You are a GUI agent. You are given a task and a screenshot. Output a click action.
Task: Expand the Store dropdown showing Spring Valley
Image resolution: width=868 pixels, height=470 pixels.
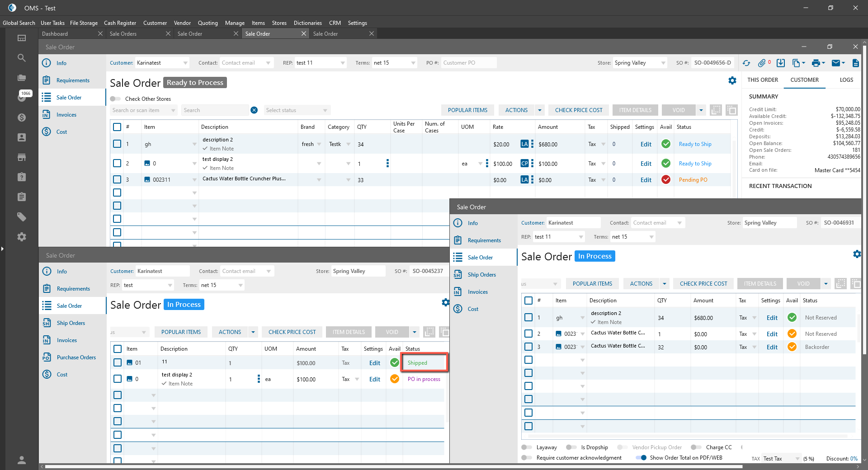(x=663, y=63)
